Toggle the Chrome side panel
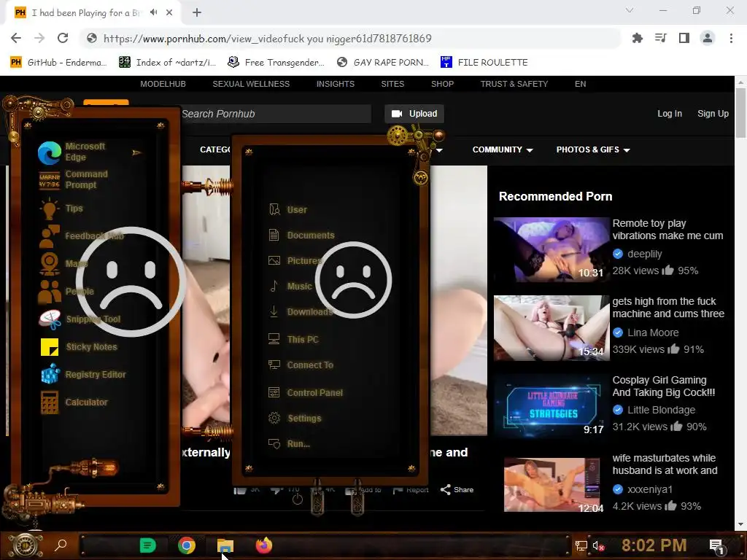Screen dimensions: 747x560 684,38
